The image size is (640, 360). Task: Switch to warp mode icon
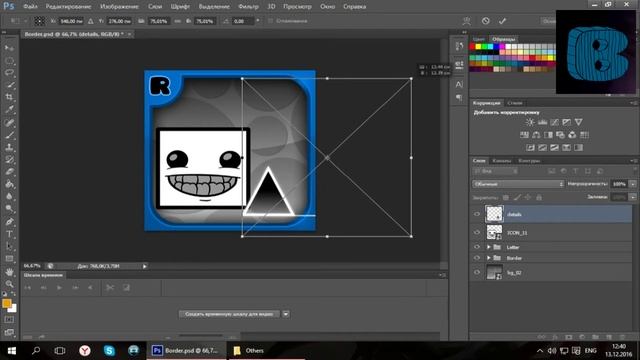point(467,21)
